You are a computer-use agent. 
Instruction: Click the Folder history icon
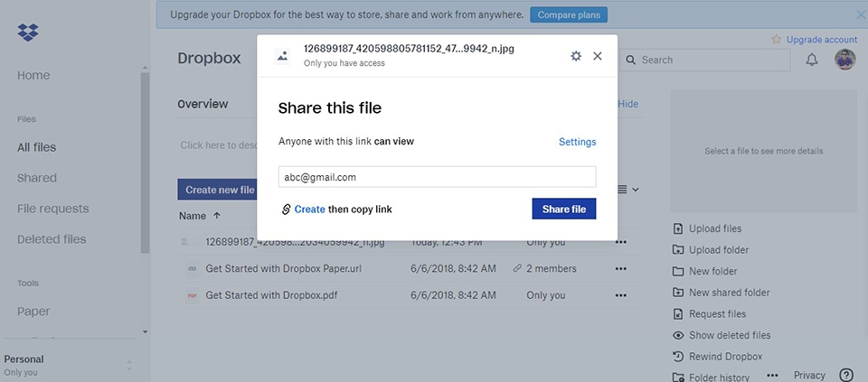pyautogui.click(x=678, y=377)
